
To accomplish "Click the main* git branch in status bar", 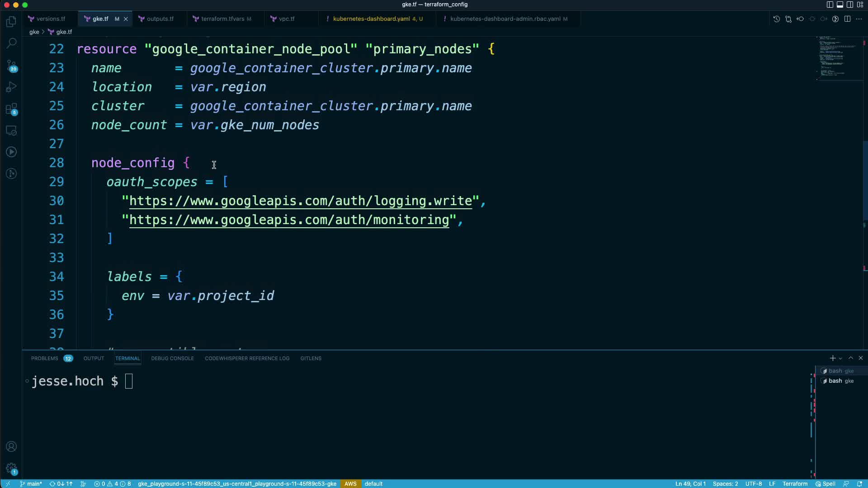I will pyautogui.click(x=31, y=483).
